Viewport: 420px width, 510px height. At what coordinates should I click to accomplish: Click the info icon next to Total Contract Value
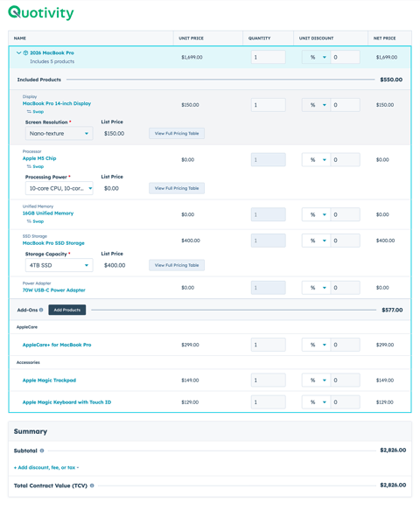click(92, 486)
